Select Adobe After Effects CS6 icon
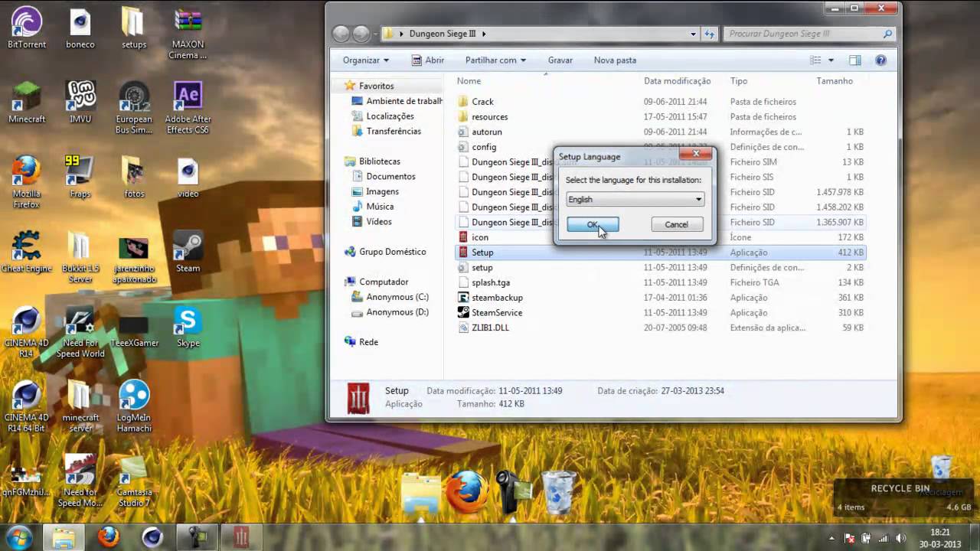Viewport: 980px width, 551px height. pos(188,108)
